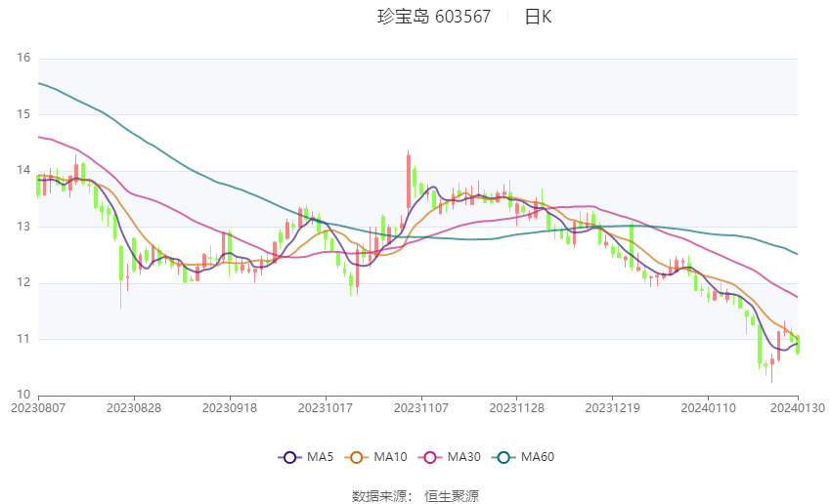Screen dimensions: 831x504
Task: Click the y-axis value 16
Action: coord(23,58)
